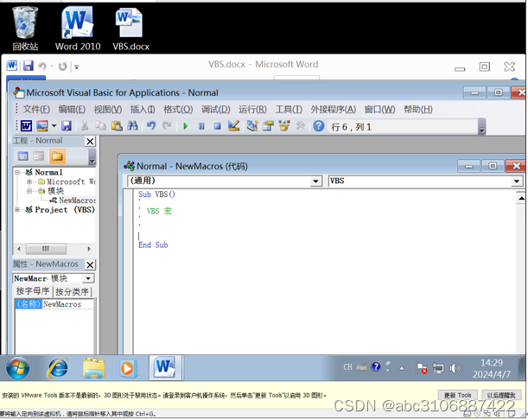This screenshot has height=420, width=528.
Task: Click the Toolbox icon
Action: tap(300, 126)
